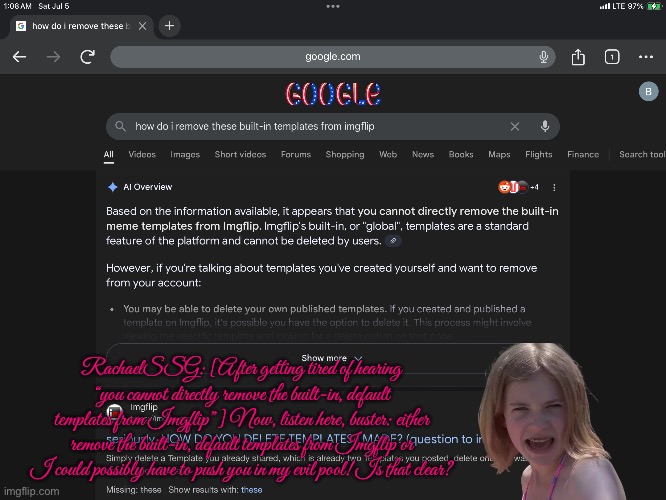666x500 pixels.
Task: Click the AI Overview sparkle icon
Action: tap(113, 187)
